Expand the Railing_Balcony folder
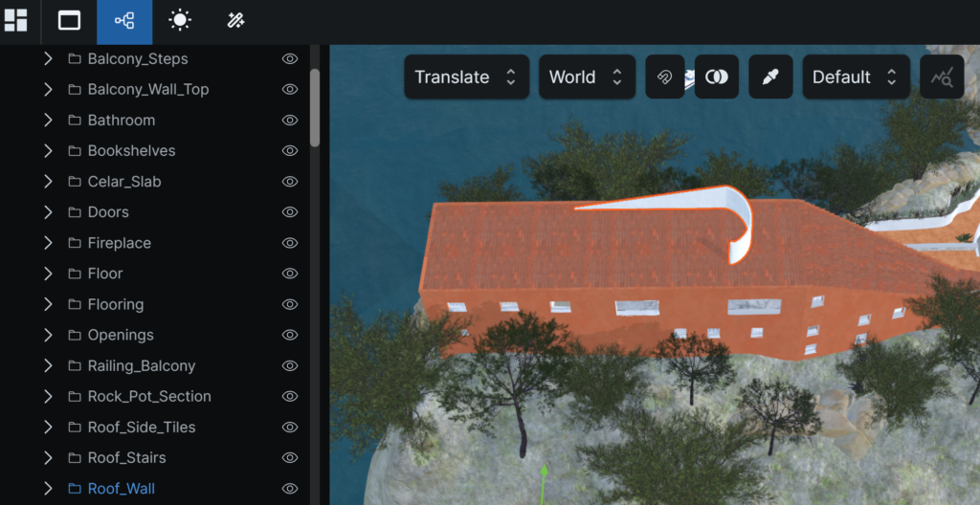 48,365
